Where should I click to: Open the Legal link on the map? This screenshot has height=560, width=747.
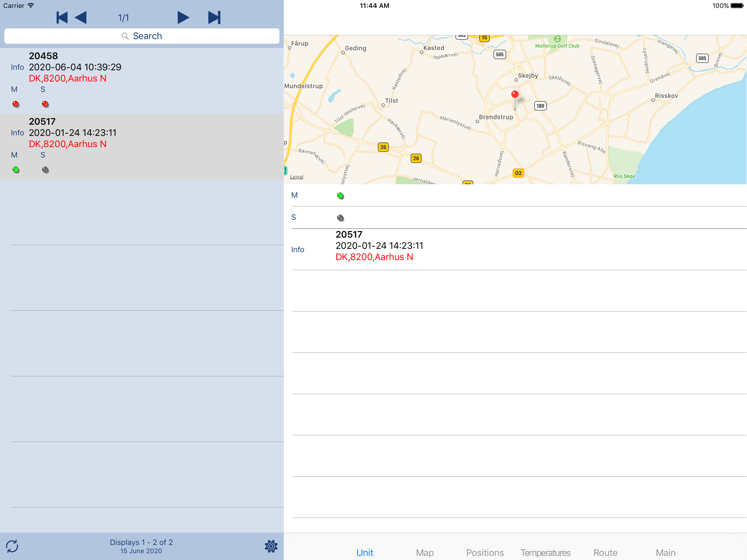[x=296, y=177]
